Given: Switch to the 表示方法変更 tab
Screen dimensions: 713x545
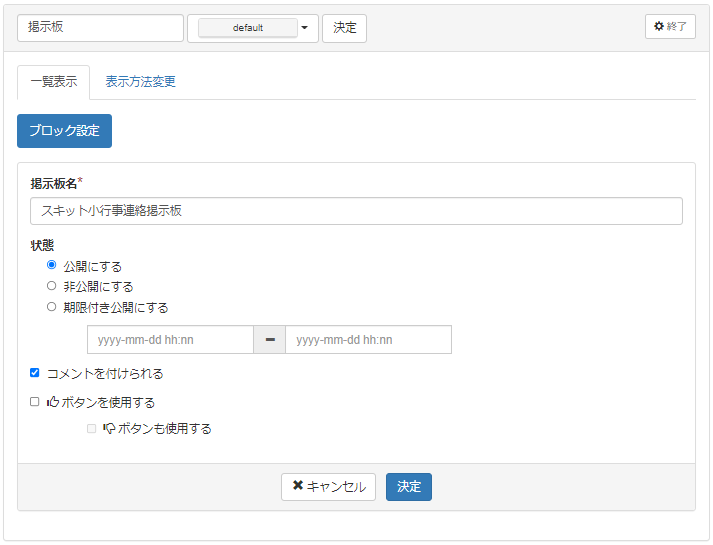Looking at the screenshot, I should [x=141, y=82].
